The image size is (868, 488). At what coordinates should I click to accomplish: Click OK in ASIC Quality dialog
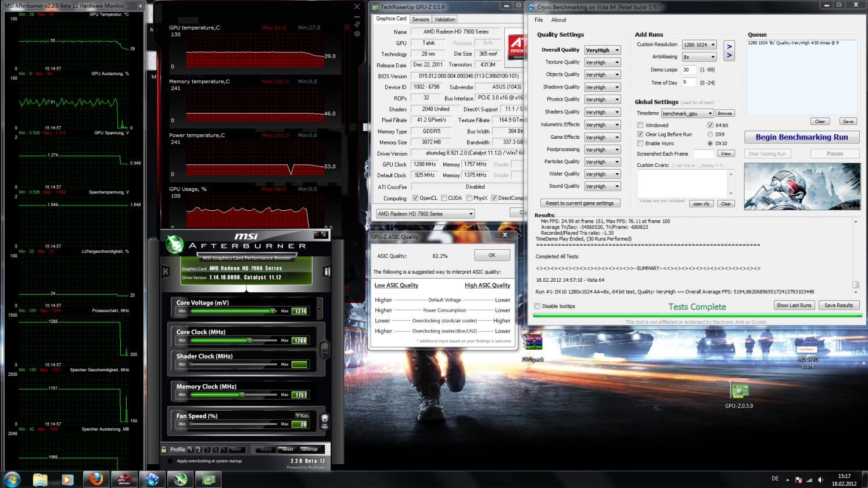point(492,255)
